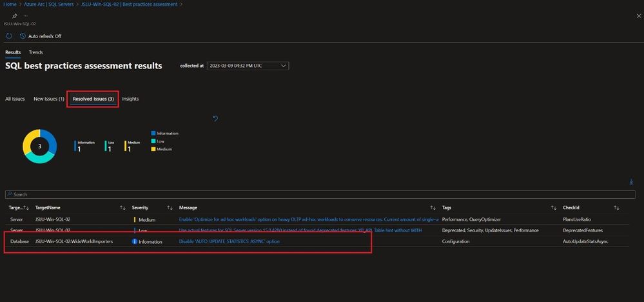Click the yellow Medium severity marker in the PlansUseRatio row
This screenshot has width=644, height=302.
pos(134,220)
